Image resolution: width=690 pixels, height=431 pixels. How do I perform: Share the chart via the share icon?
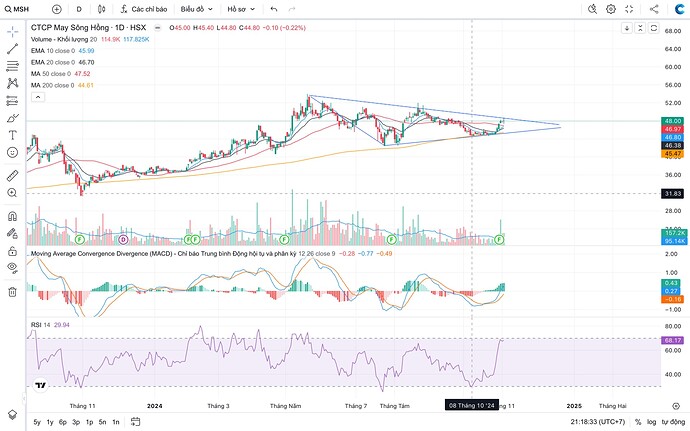pyautogui.click(x=654, y=9)
